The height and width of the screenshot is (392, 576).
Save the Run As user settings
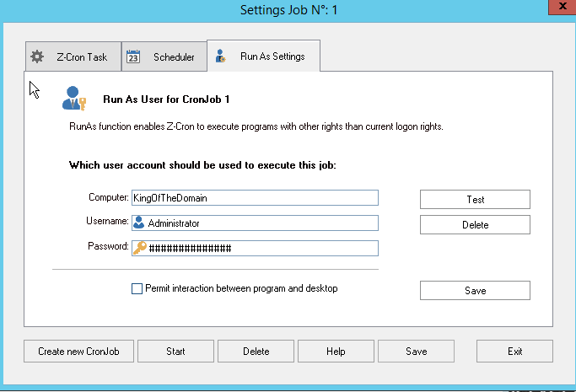[475, 290]
